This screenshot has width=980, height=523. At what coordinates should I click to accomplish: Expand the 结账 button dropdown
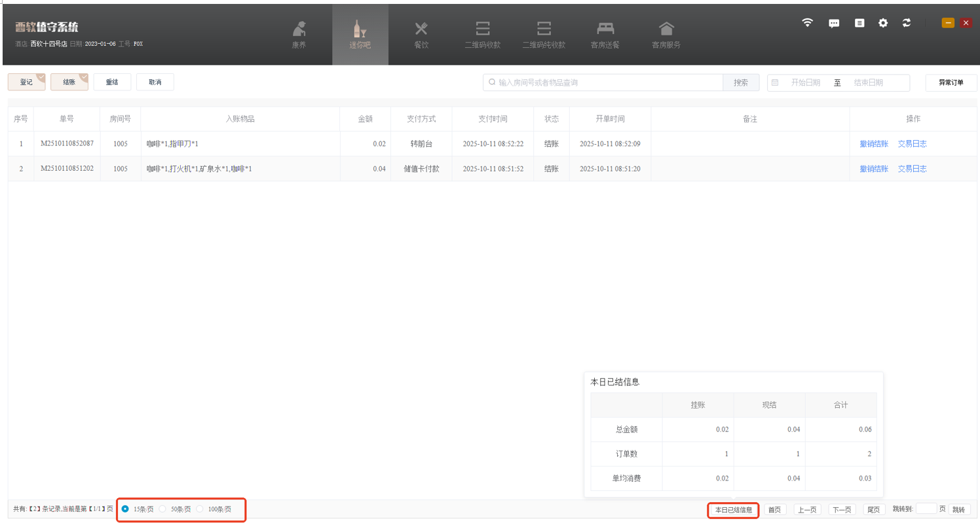click(83, 78)
